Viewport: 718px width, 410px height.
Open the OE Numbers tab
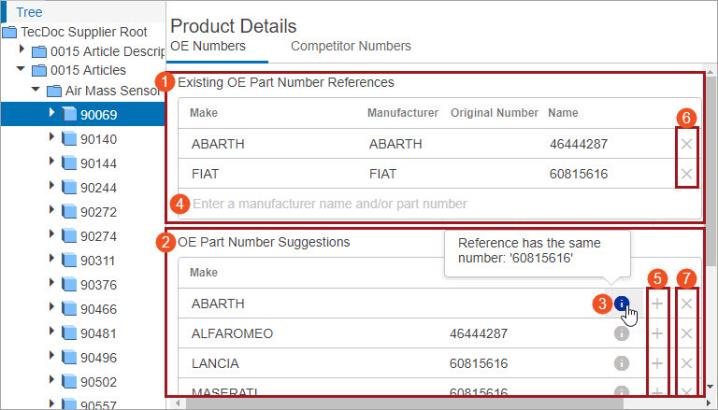(208, 46)
